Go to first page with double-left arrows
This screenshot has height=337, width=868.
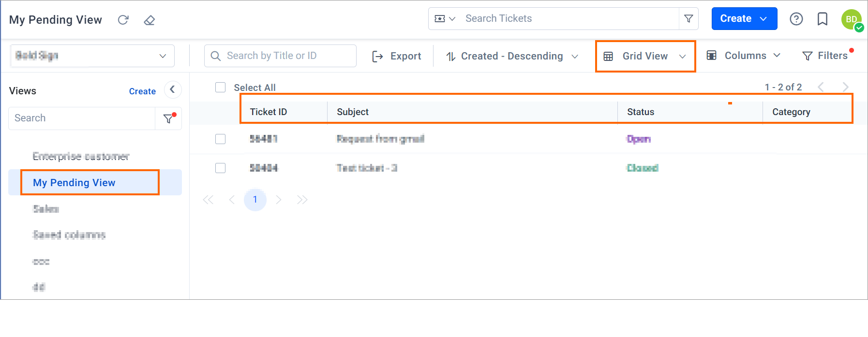tap(208, 200)
